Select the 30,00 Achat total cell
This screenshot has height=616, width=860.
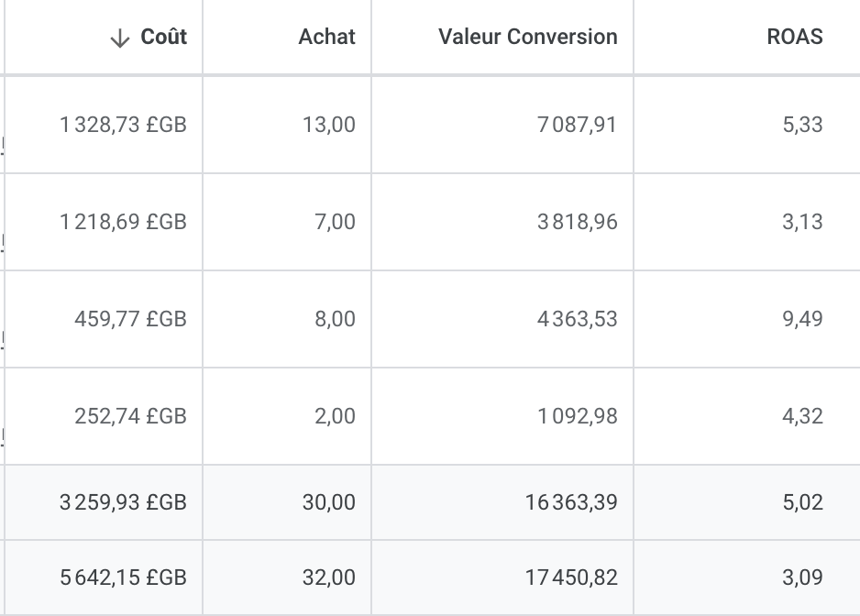[x=328, y=502]
